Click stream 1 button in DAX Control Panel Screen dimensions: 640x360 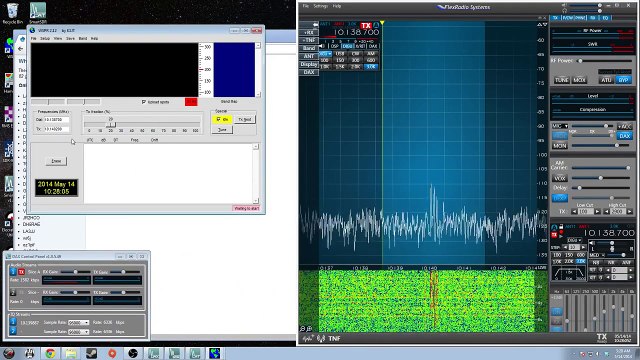(x=13, y=272)
